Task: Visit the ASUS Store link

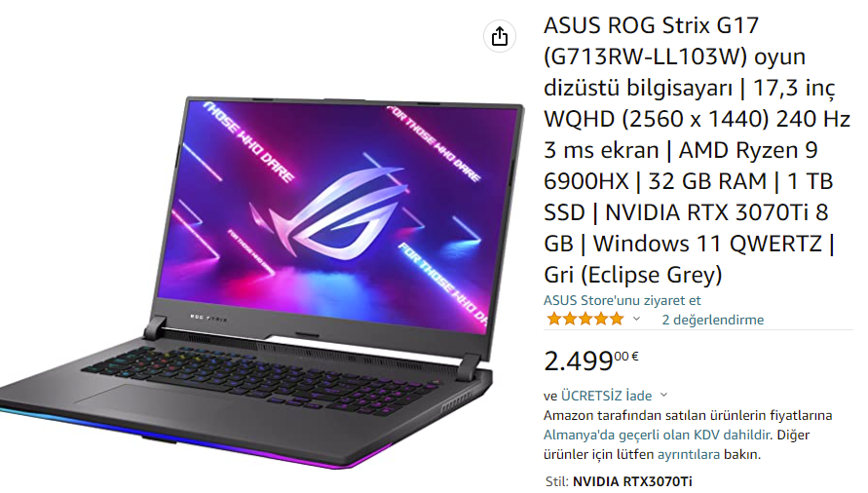Action: pyautogui.click(x=622, y=300)
